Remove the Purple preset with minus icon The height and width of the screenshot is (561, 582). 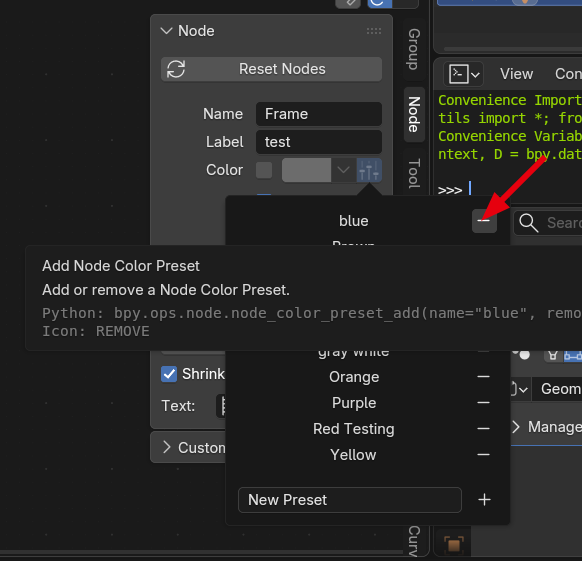pos(484,403)
